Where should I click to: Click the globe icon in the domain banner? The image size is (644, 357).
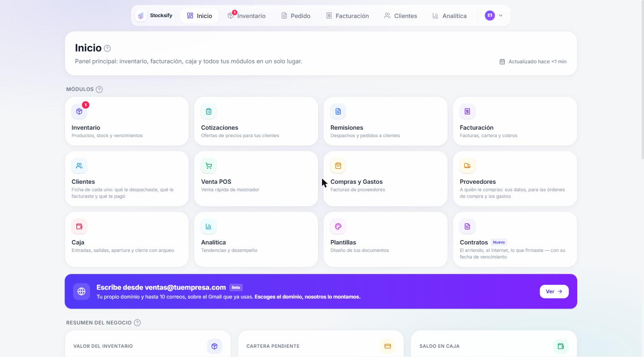(81, 291)
